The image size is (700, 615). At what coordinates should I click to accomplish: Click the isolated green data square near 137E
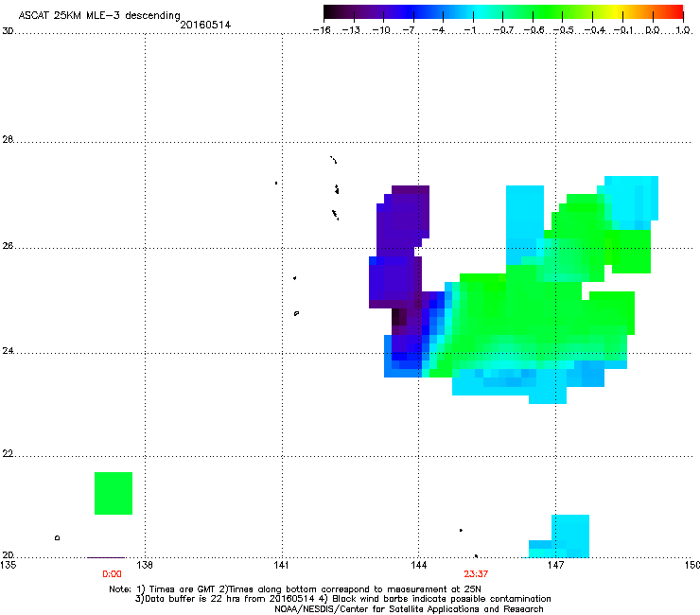point(114,493)
